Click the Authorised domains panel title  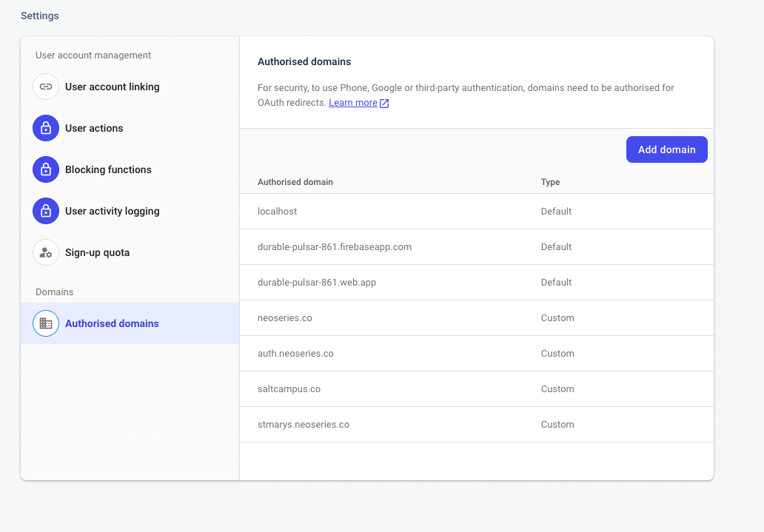[304, 62]
